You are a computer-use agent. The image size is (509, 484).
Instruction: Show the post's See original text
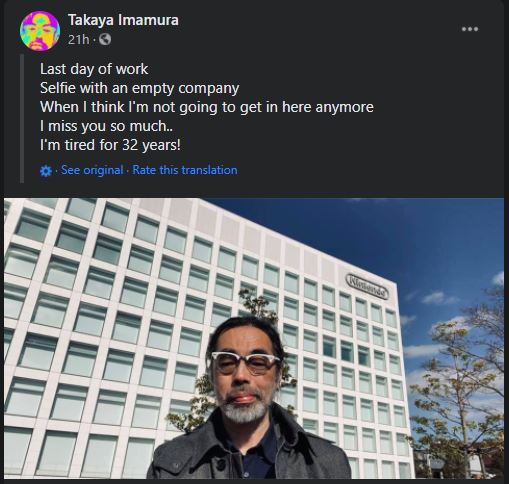click(92, 170)
